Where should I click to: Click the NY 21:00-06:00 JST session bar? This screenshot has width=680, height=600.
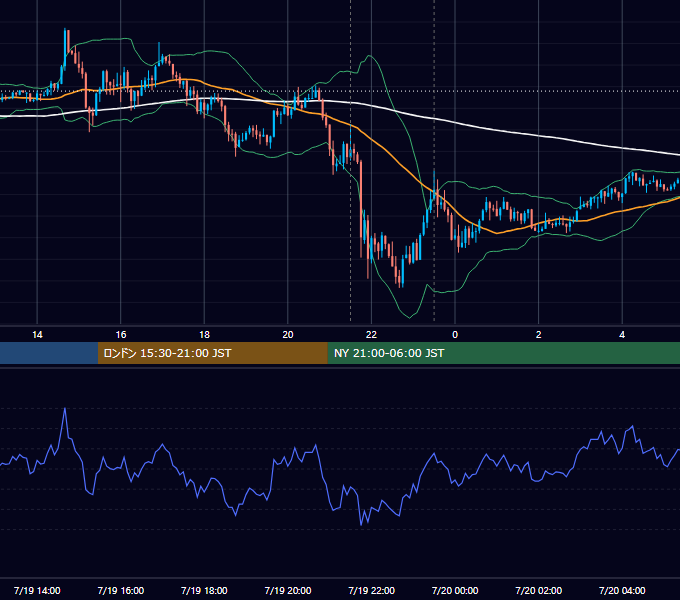503,353
